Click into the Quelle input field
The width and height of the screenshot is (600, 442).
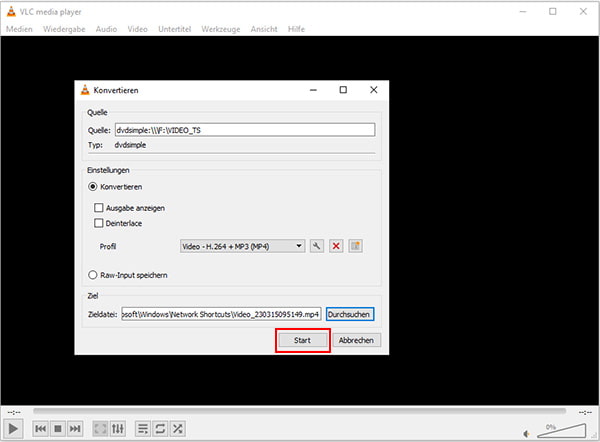[245, 130]
